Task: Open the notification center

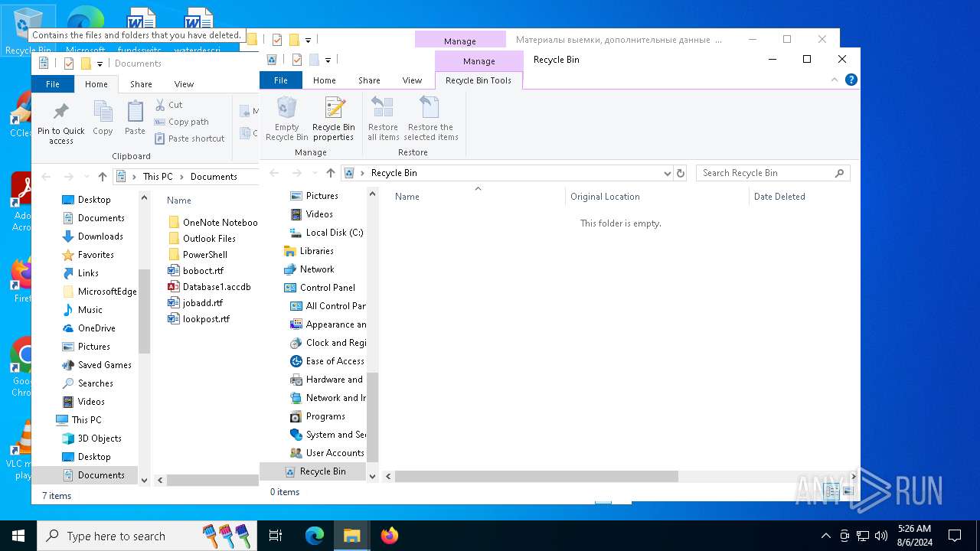Action: (x=955, y=536)
